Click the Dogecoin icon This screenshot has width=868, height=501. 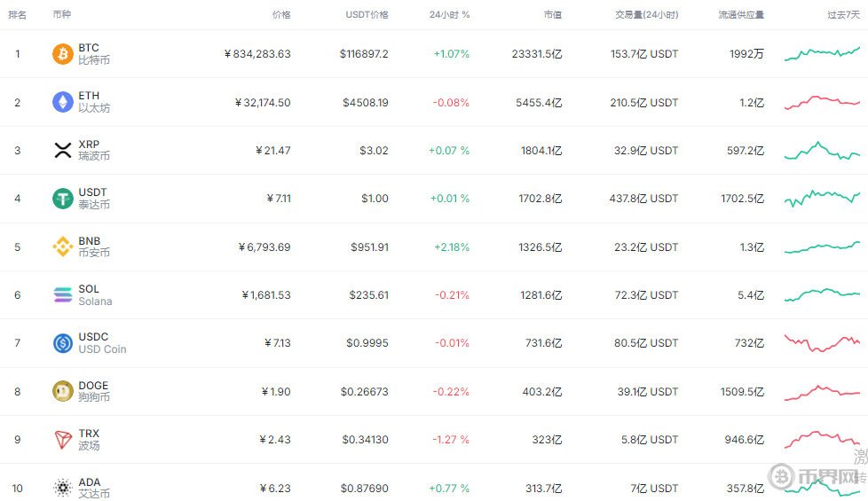tap(62, 391)
